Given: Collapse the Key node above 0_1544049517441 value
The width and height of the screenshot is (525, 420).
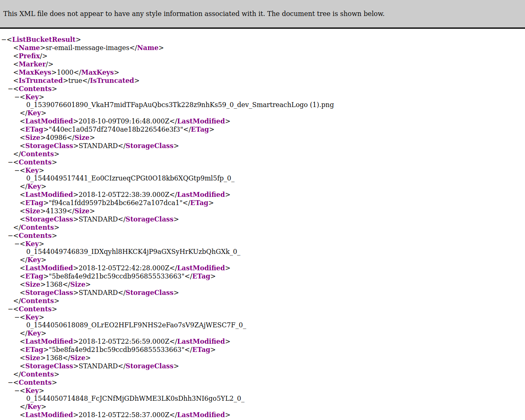Looking at the screenshot, I should (17, 171).
